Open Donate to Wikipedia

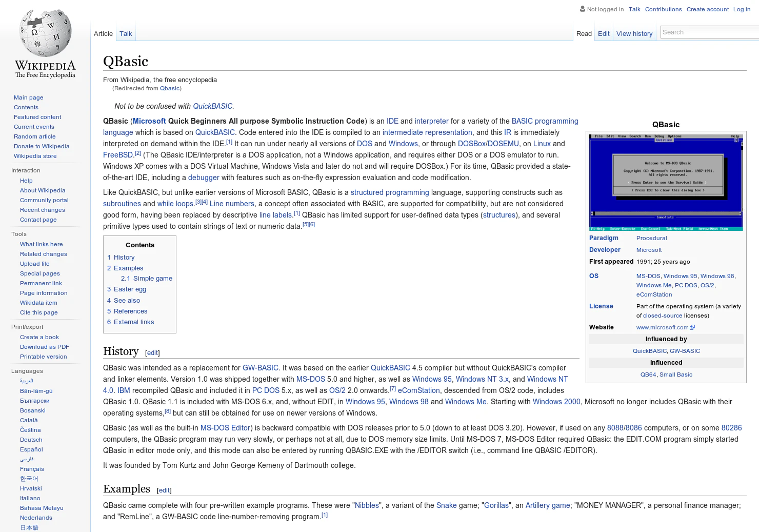tap(42, 146)
